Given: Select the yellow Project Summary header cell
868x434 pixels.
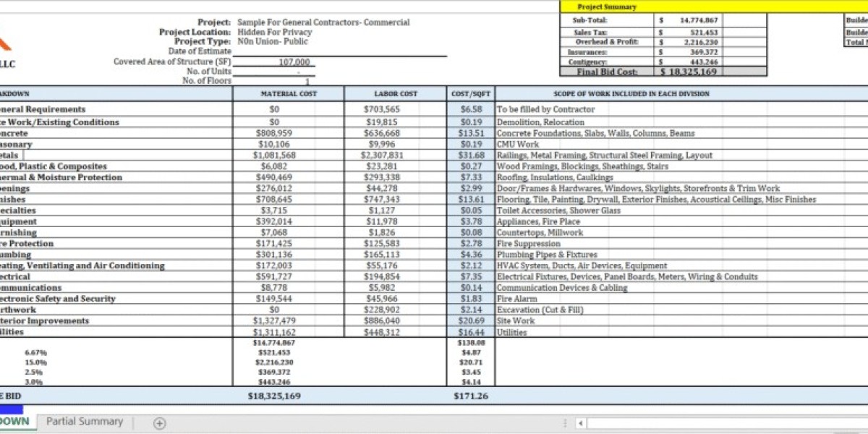Looking at the screenshot, I should 607,7.
